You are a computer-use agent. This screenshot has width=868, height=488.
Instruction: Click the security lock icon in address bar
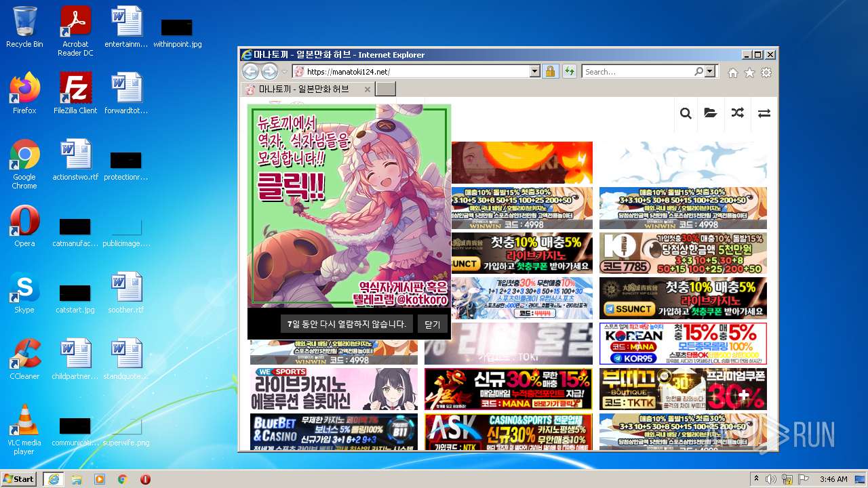click(x=550, y=71)
